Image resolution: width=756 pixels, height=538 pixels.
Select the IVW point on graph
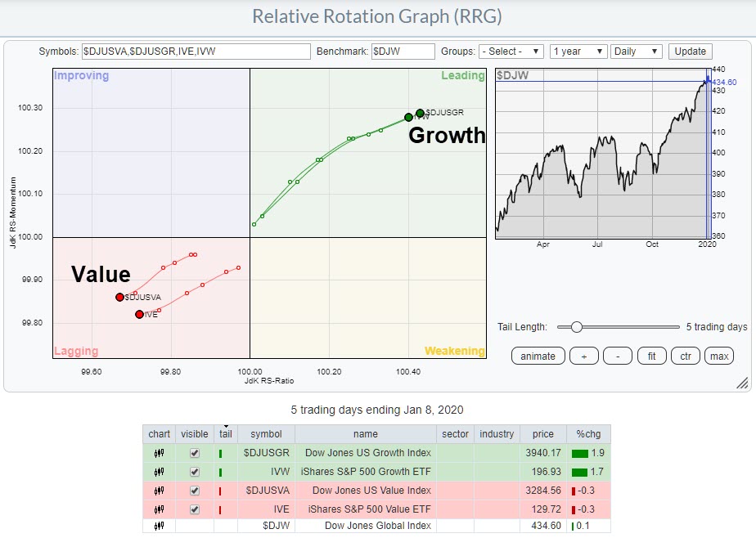pos(408,117)
